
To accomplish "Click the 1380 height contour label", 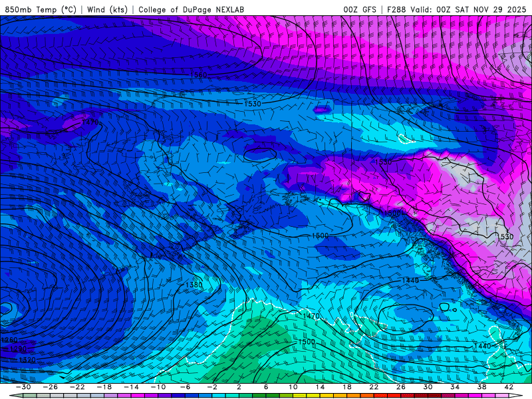I will click(194, 285).
